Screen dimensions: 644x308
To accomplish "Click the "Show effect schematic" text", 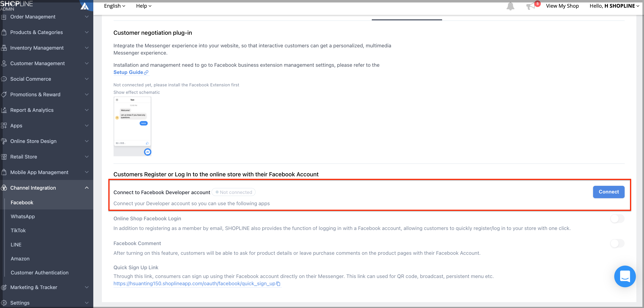I will (x=137, y=92).
